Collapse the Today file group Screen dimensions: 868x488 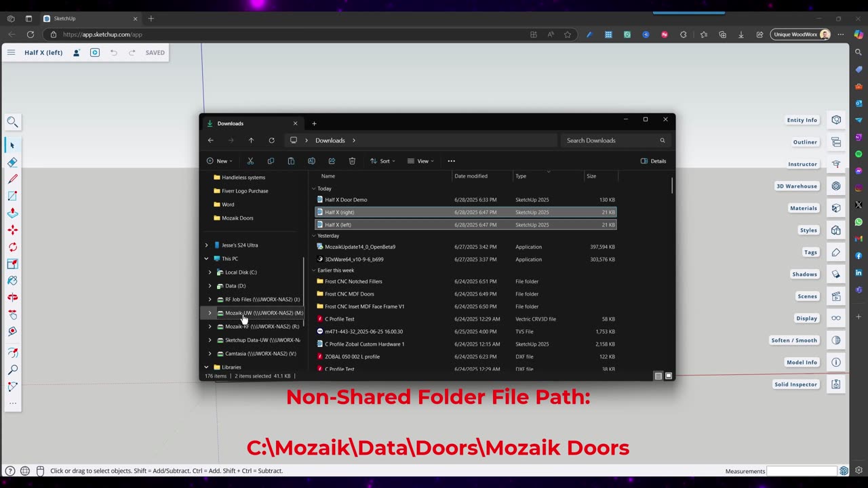313,188
